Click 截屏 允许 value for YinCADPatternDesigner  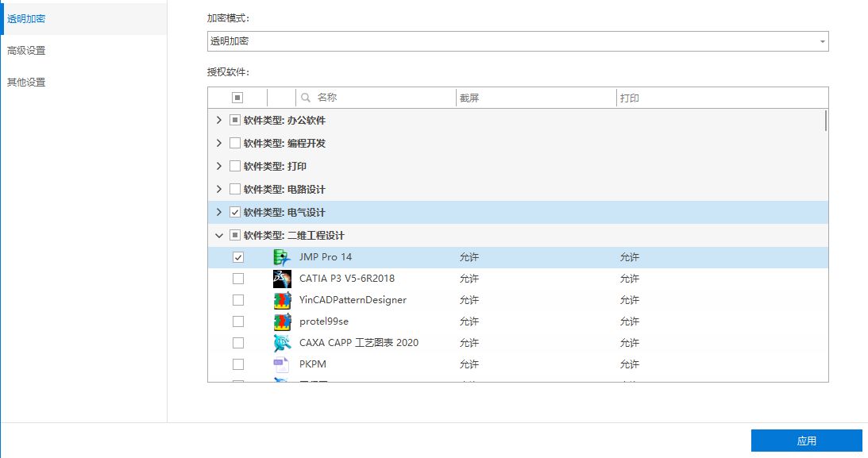[469, 300]
